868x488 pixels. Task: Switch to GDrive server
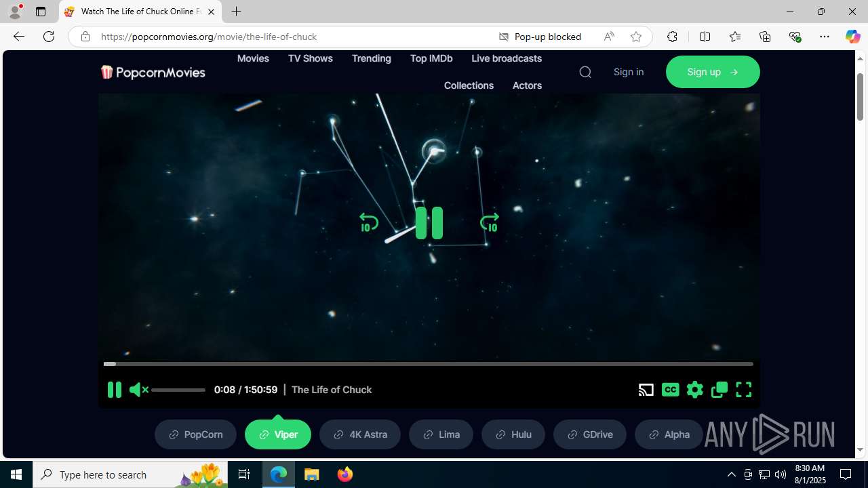[590, 434]
